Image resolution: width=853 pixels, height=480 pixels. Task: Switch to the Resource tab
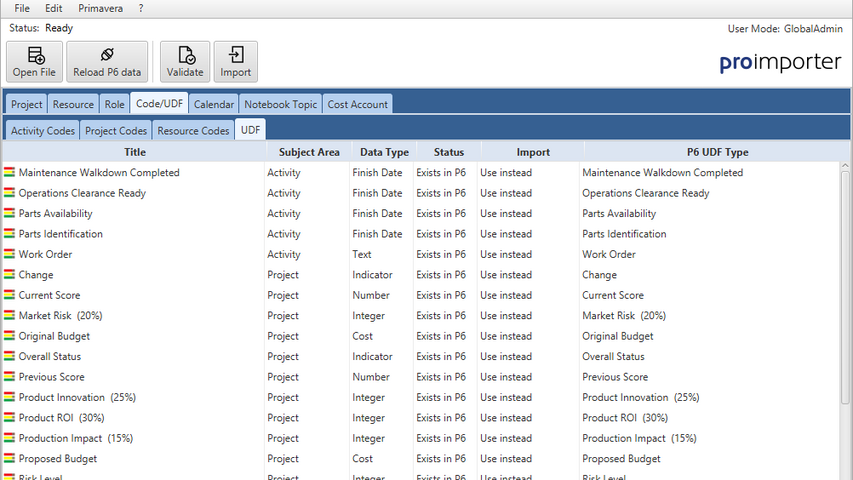[73, 104]
